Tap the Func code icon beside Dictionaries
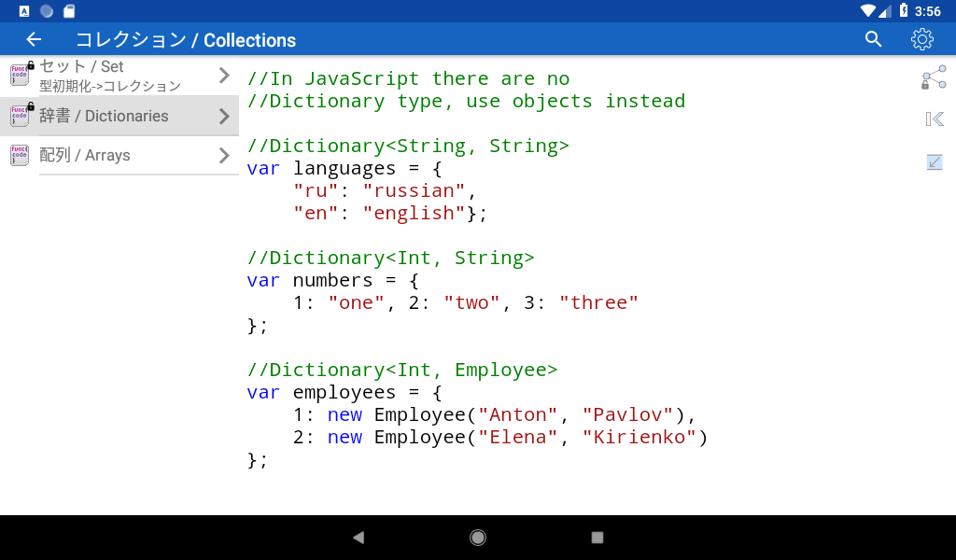This screenshot has height=560, width=956. point(20,116)
